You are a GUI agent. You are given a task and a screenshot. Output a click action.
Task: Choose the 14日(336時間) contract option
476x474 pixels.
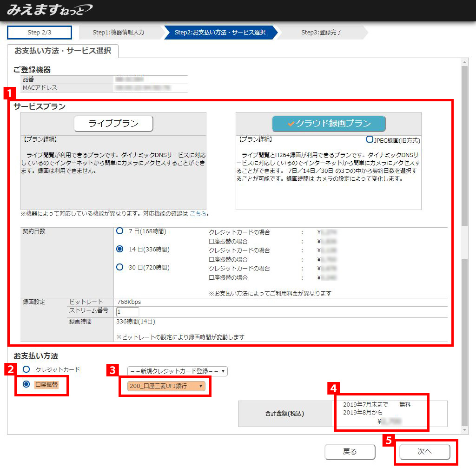(120, 249)
